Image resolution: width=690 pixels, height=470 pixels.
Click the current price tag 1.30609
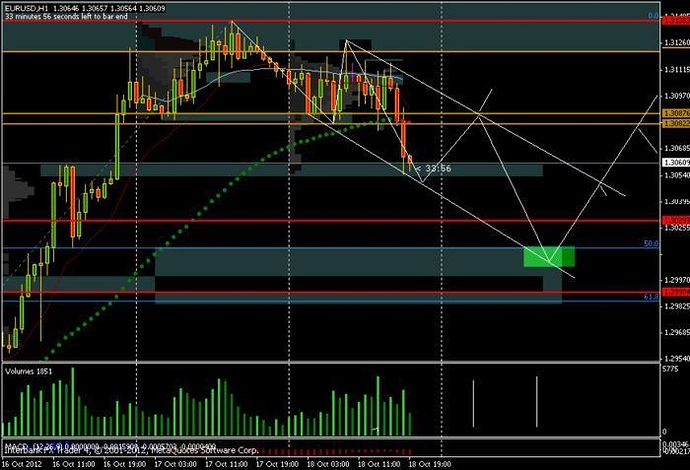point(676,162)
